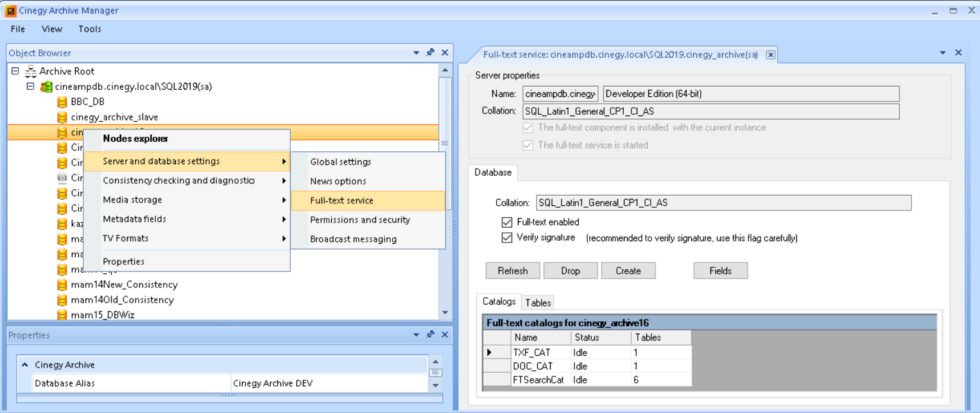Click the full-text component is installed checkbox

(x=528, y=128)
